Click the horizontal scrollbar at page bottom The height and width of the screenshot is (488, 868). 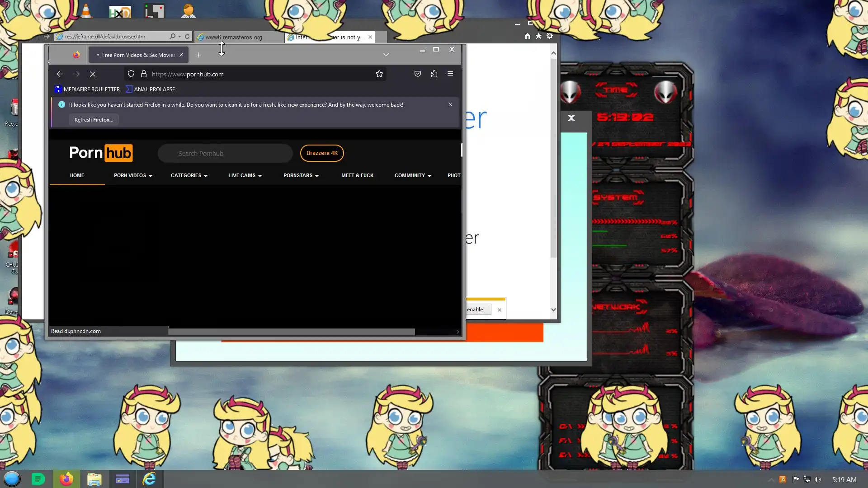pos(291,332)
